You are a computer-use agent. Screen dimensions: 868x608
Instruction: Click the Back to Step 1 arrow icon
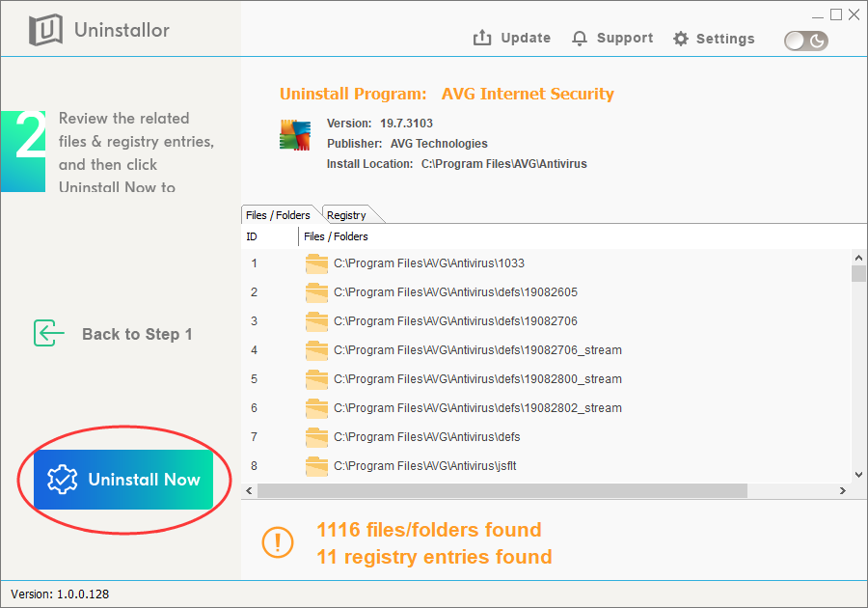tap(49, 333)
